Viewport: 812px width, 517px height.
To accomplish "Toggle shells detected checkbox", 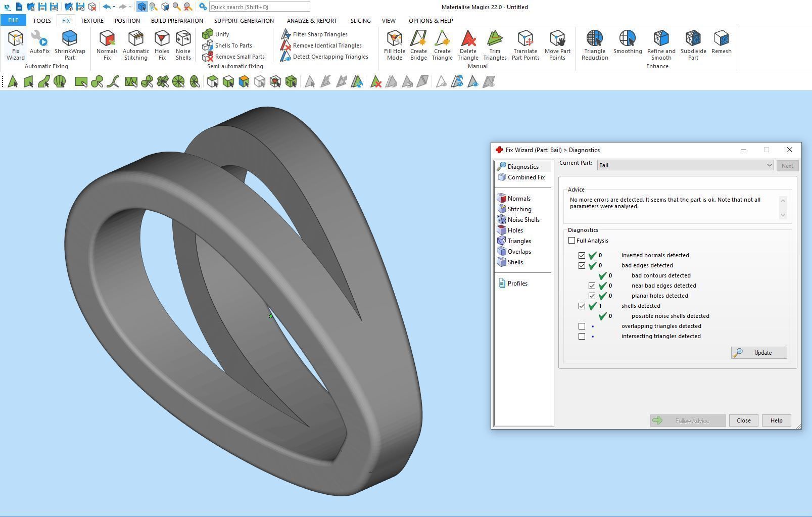I will coord(582,306).
